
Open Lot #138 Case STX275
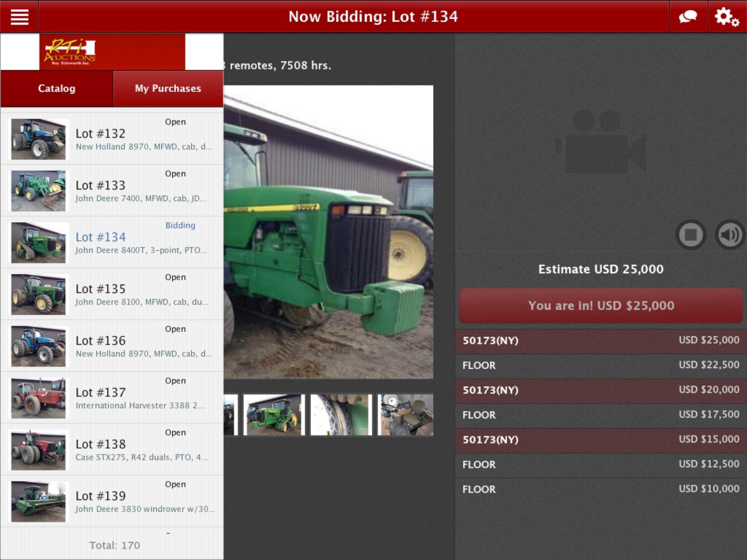[112, 450]
